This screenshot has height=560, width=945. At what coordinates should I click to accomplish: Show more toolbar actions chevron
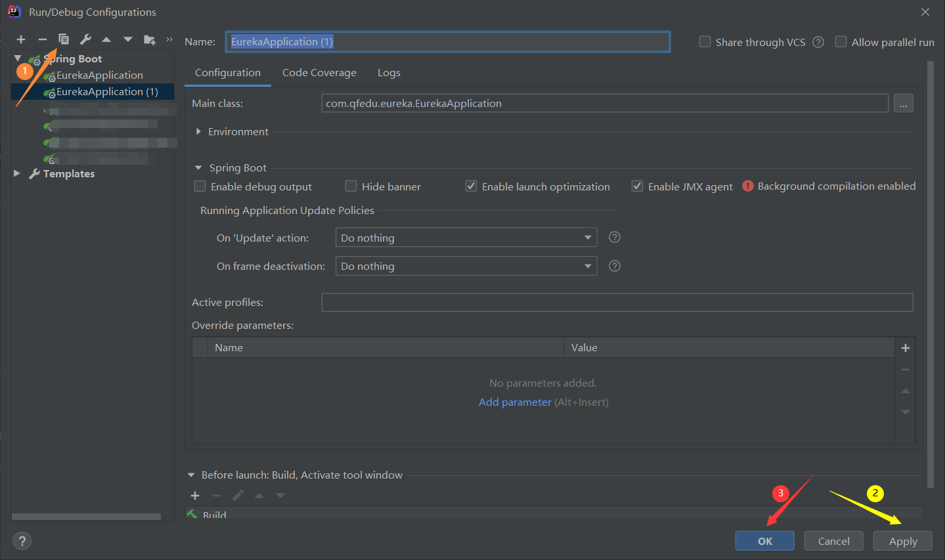tap(169, 39)
